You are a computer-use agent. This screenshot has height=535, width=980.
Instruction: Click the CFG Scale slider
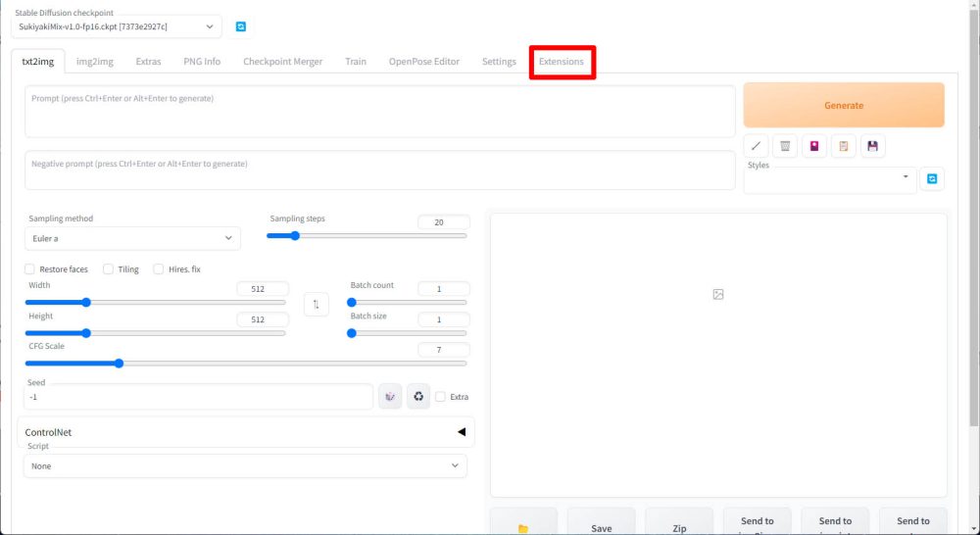(x=245, y=364)
